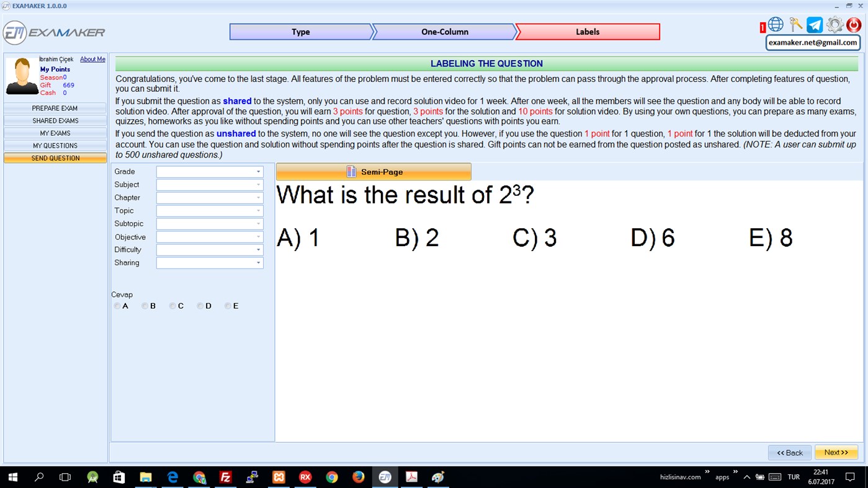Expand the Difficulty dropdown
This screenshot has width=868, height=488.
point(258,249)
